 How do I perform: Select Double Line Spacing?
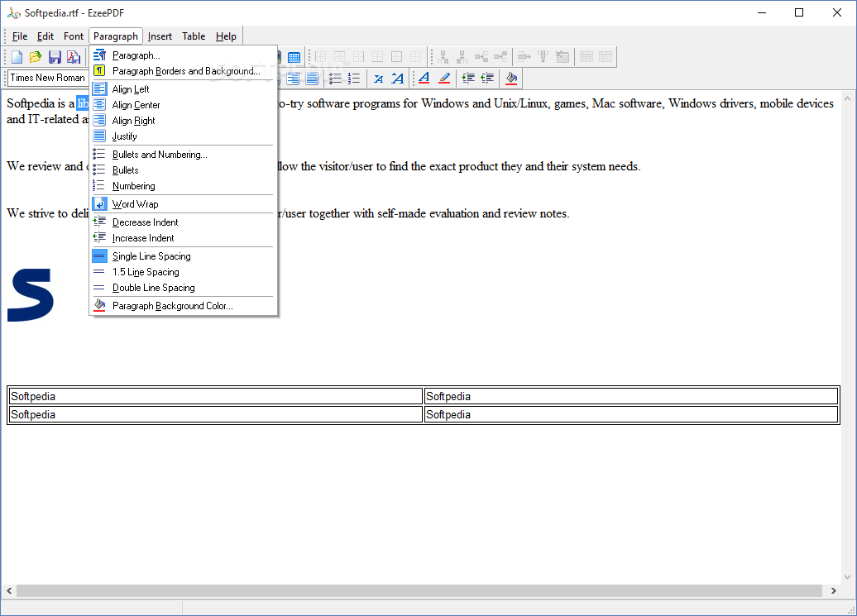coord(183,288)
